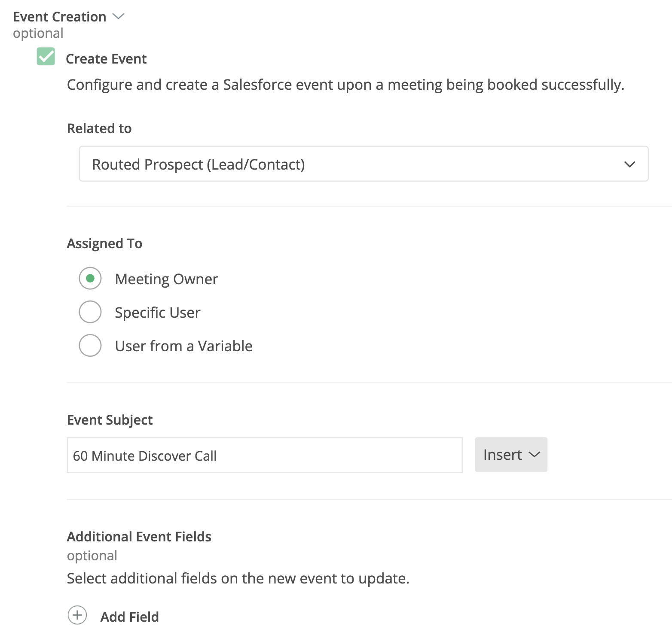The width and height of the screenshot is (672, 638).
Task: Click the Event Creation heading
Action: coord(60,17)
